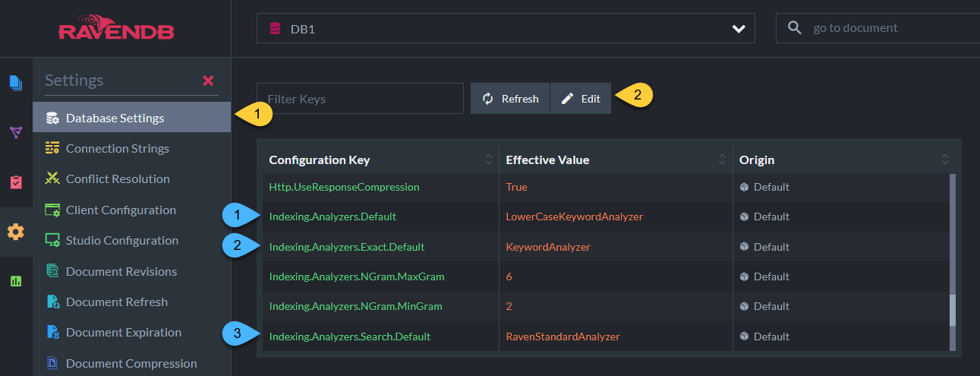Click the Settings gear sidebar icon
The image size is (980, 376).
[16, 232]
